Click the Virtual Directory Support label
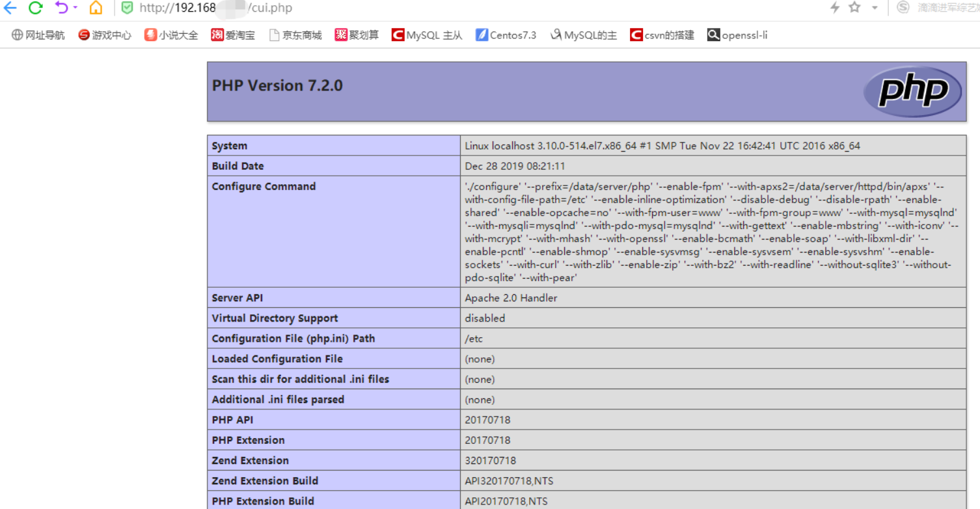The image size is (980, 509). [275, 318]
